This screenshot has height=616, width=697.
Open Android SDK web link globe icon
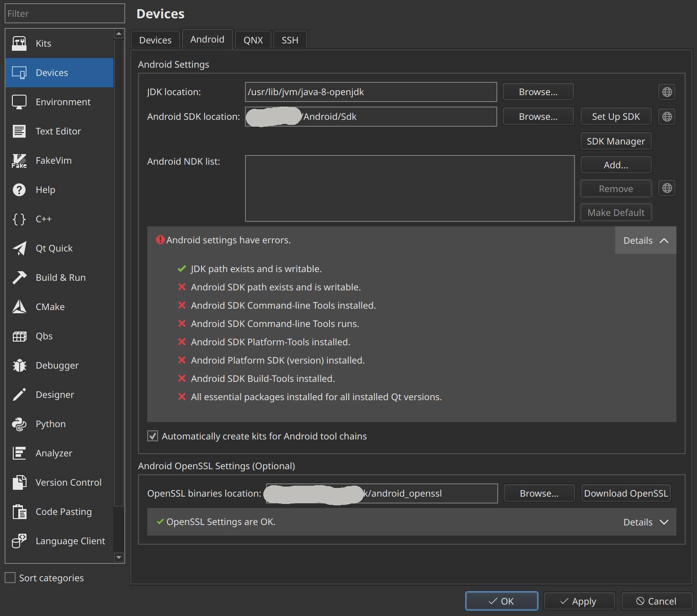(x=667, y=117)
